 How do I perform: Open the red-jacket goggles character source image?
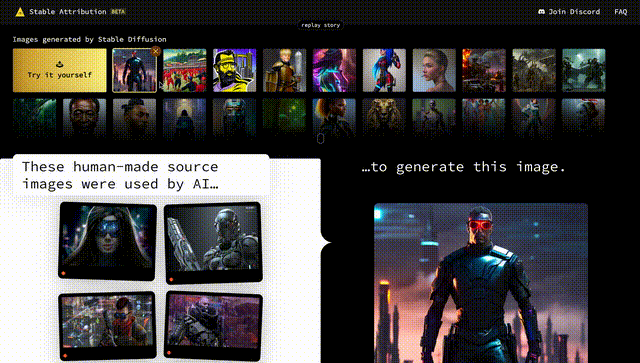(x=107, y=325)
